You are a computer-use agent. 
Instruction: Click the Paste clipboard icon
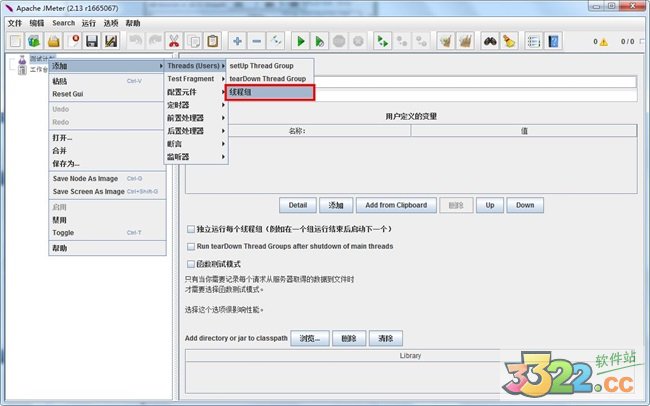pos(213,41)
